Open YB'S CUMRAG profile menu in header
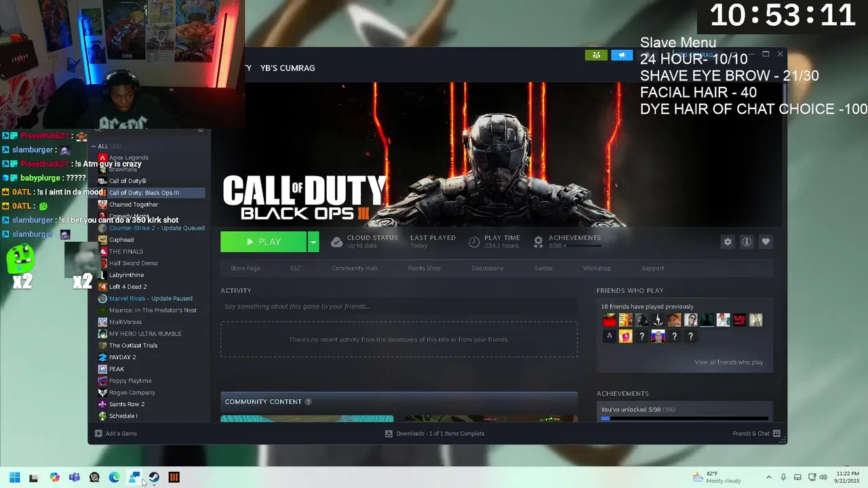This screenshot has height=488, width=868. 288,68
